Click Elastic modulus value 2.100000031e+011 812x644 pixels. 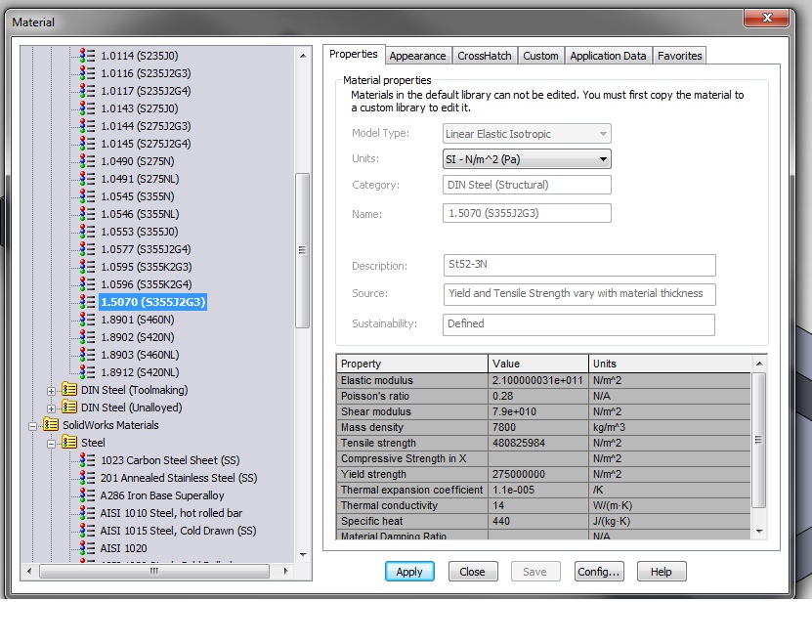point(537,380)
